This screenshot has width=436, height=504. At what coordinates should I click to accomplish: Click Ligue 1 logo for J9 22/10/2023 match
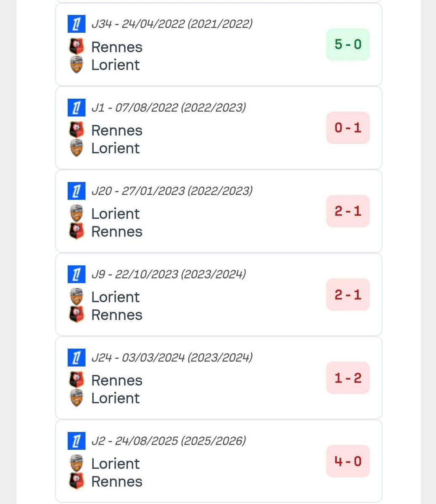pyautogui.click(x=77, y=274)
